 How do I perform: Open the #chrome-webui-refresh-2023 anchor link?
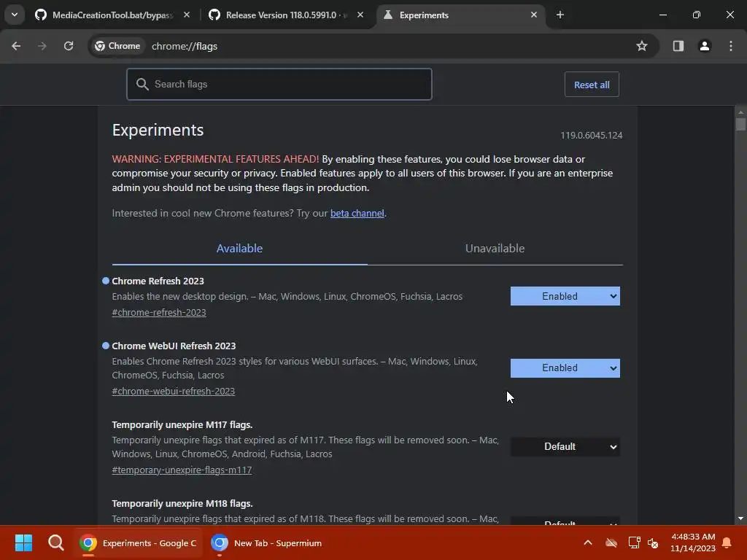click(x=174, y=391)
